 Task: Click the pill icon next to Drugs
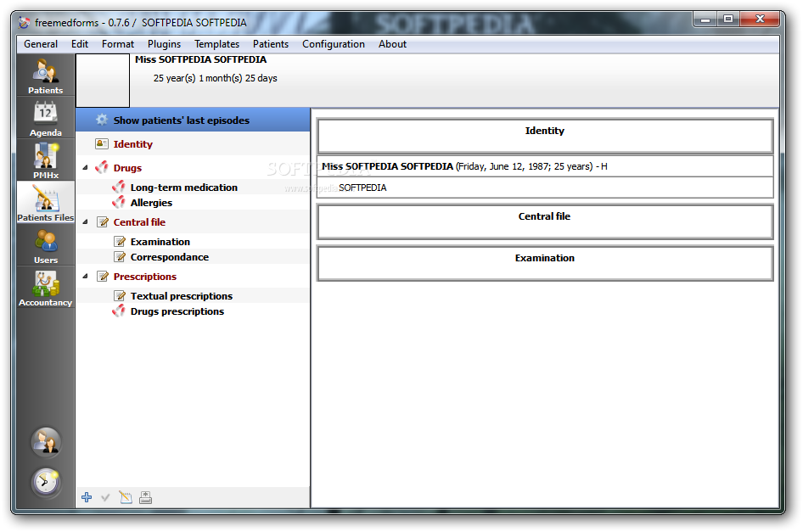(101, 167)
